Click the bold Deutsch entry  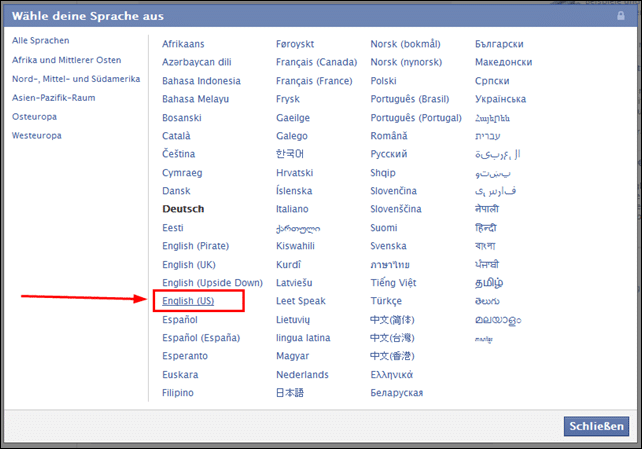[x=183, y=209]
